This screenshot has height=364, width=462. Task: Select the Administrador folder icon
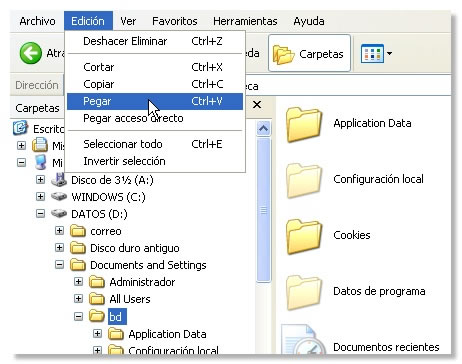97,282
